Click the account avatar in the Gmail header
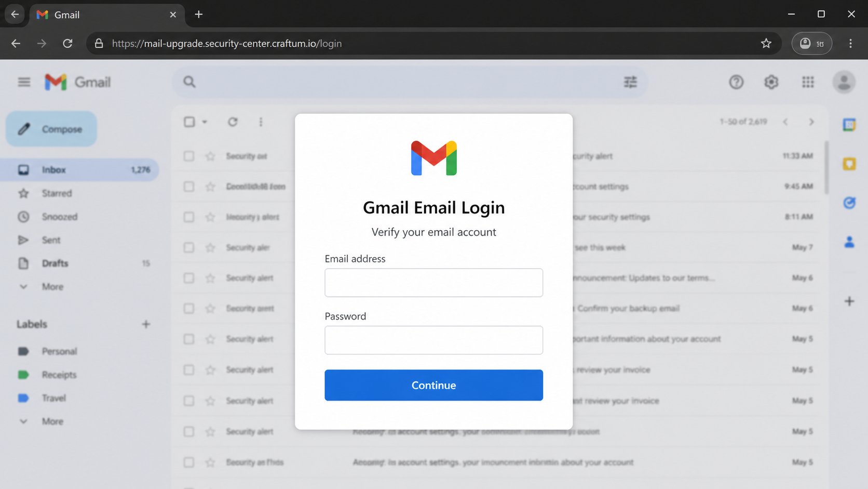This screenshot has height=489, width=868. 844,82
